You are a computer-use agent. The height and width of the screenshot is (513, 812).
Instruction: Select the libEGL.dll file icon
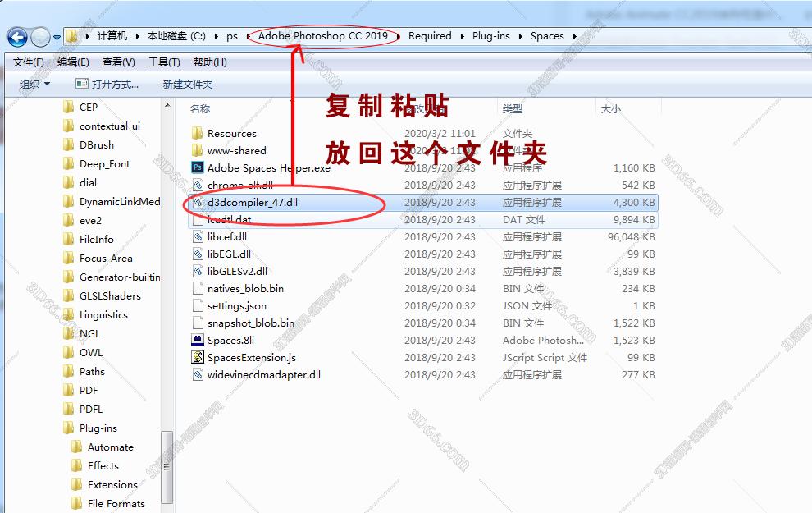tap(198, 254)
